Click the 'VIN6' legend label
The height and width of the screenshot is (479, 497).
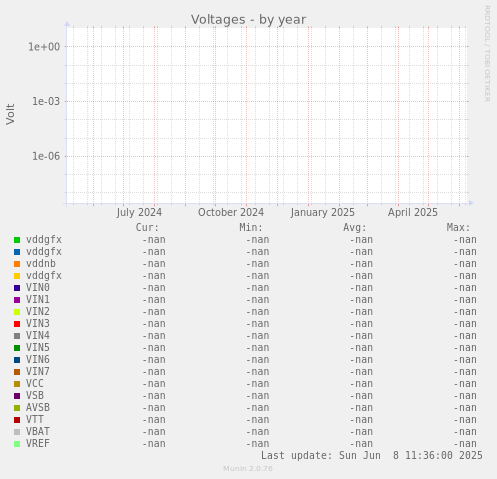[x=38, y=360]
